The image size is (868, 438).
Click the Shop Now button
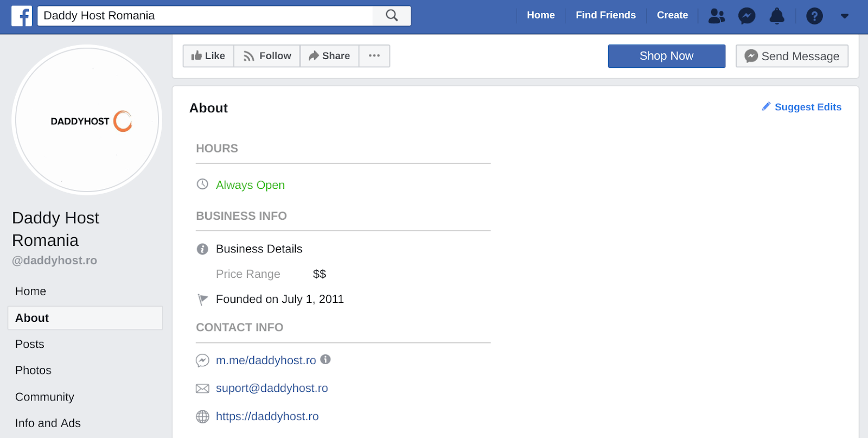point(666,56)
